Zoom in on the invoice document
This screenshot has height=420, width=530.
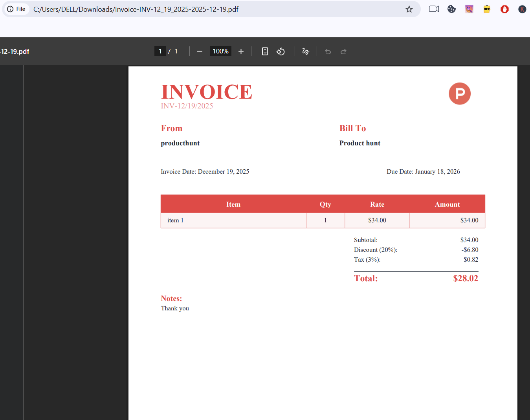click(x=241, y=51)
